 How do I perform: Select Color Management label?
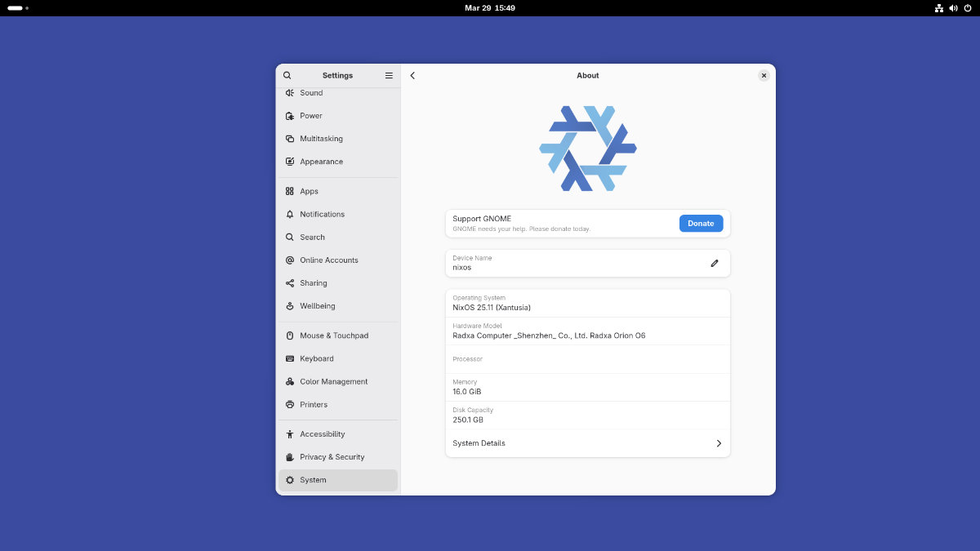(x=334, y=381)
